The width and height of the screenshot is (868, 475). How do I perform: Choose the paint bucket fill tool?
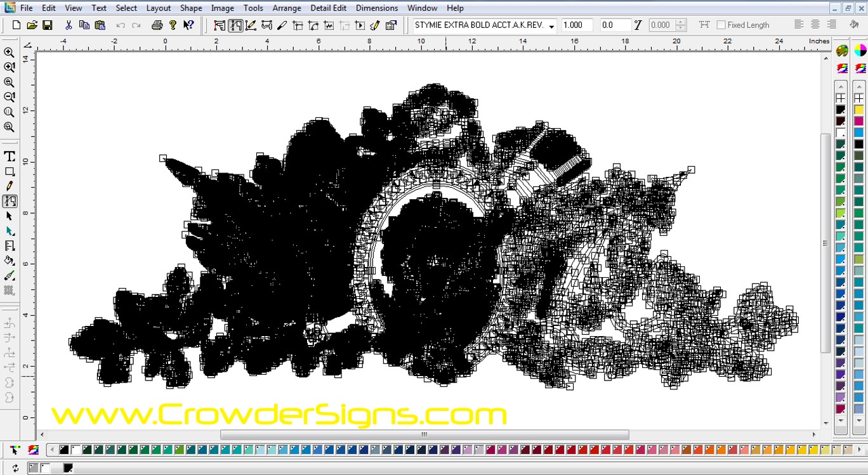10,261
